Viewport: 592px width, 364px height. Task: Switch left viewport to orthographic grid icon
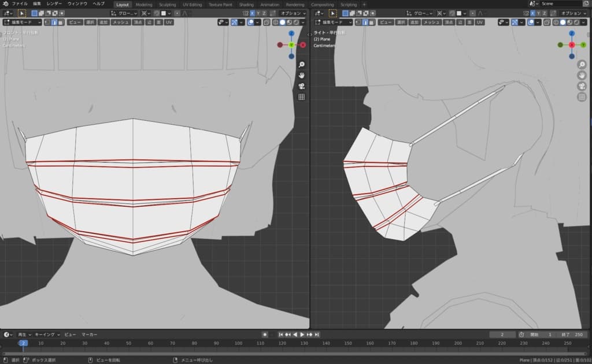(301, 97)
